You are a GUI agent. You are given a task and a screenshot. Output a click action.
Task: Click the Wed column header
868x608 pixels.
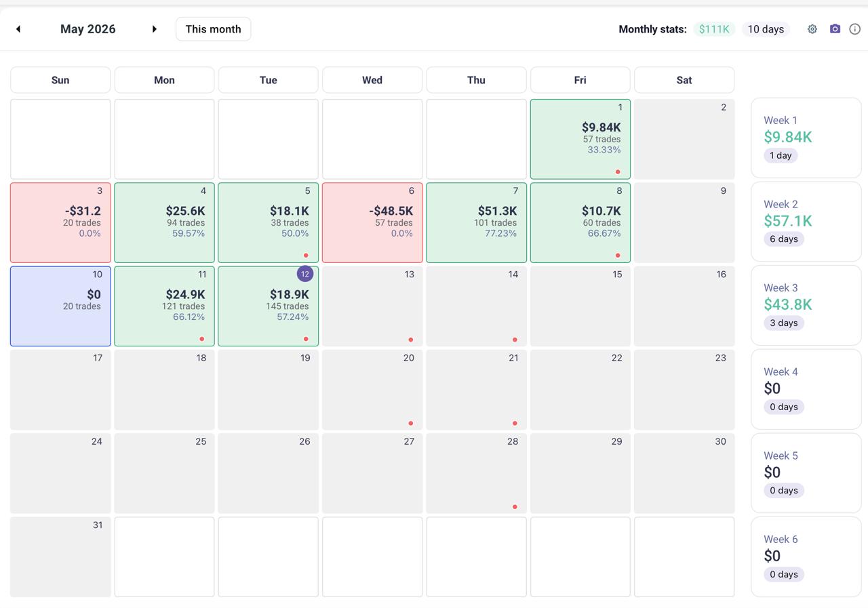click(x=372, y=80)
